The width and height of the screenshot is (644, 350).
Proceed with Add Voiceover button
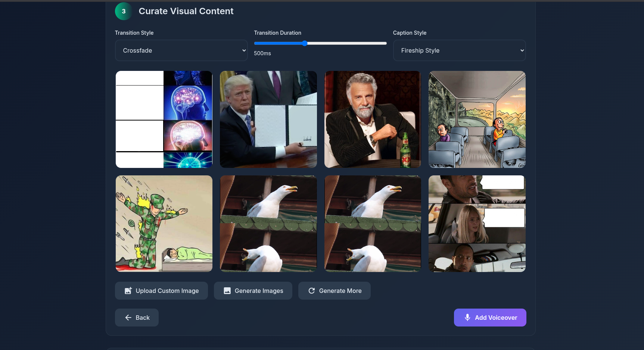pyautogui.click(x=490, y=318)
